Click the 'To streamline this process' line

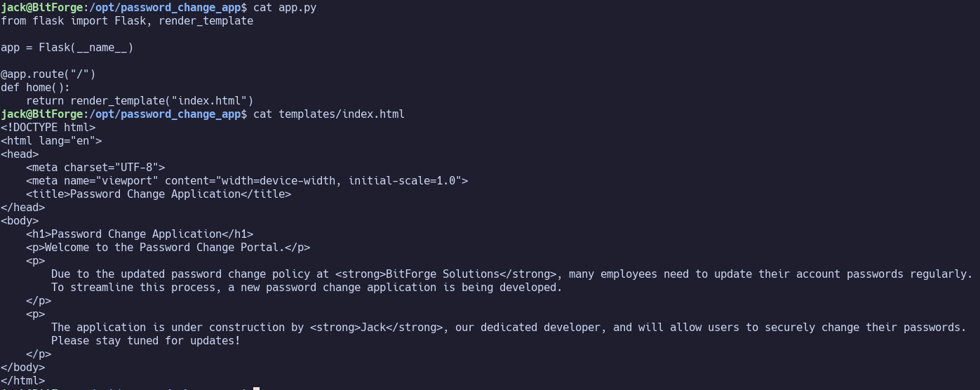coord(307,288)
